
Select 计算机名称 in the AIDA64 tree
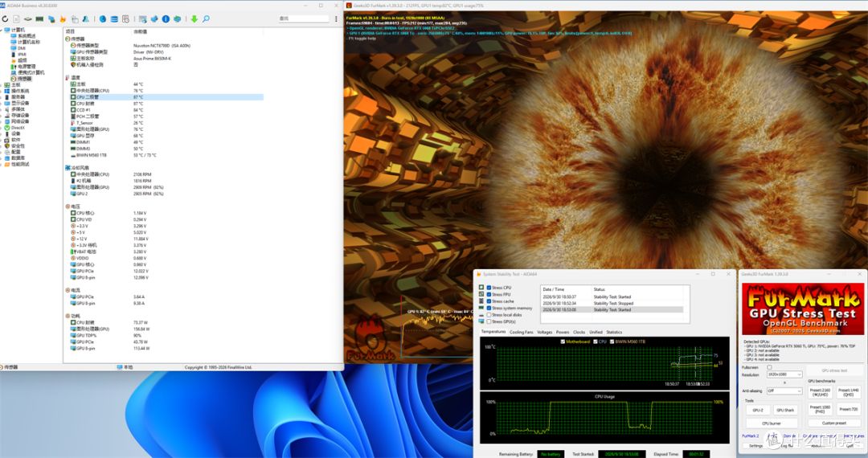(29, 42)
